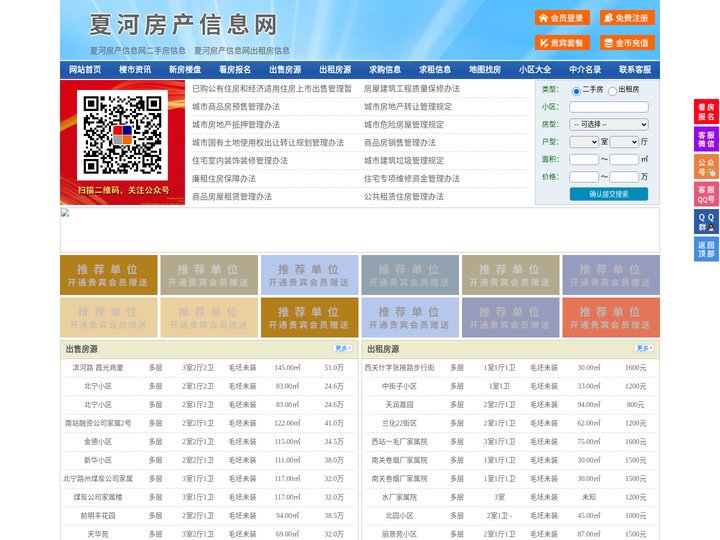The height and width of the screenshot is (540, 720).
Task: Open 北园小区 rental listing
Action: click(x=399, y=516)
